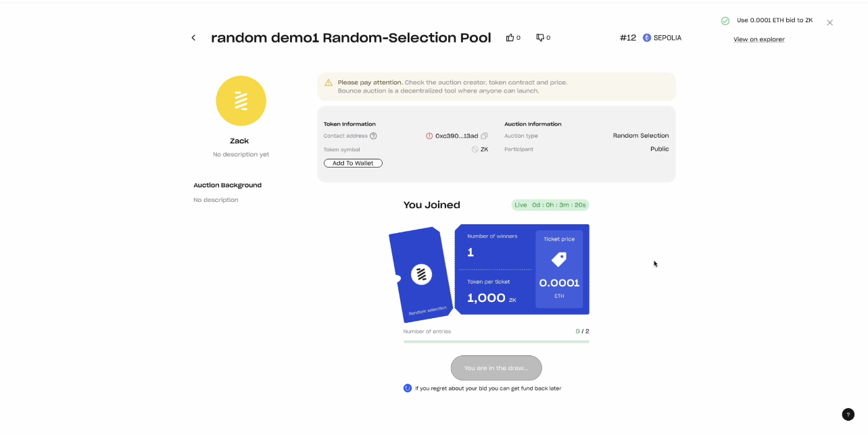Click the back arrow beside pool title
868x435 pixels.
193,38
